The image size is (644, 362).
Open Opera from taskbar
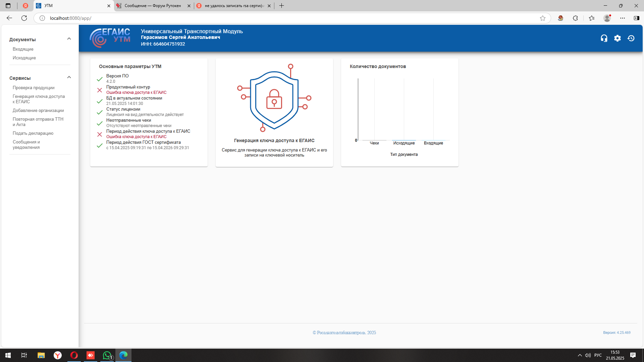(x=74, y=355)
